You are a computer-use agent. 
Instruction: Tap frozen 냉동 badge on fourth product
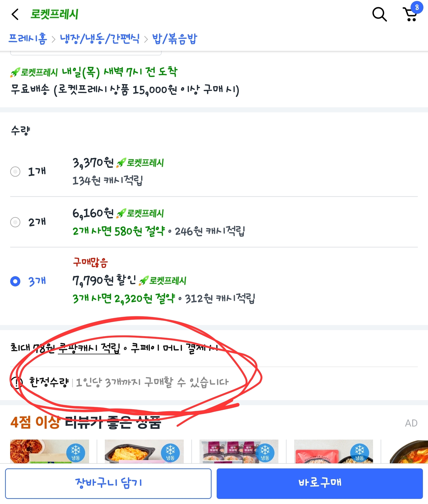coord(359,452)
